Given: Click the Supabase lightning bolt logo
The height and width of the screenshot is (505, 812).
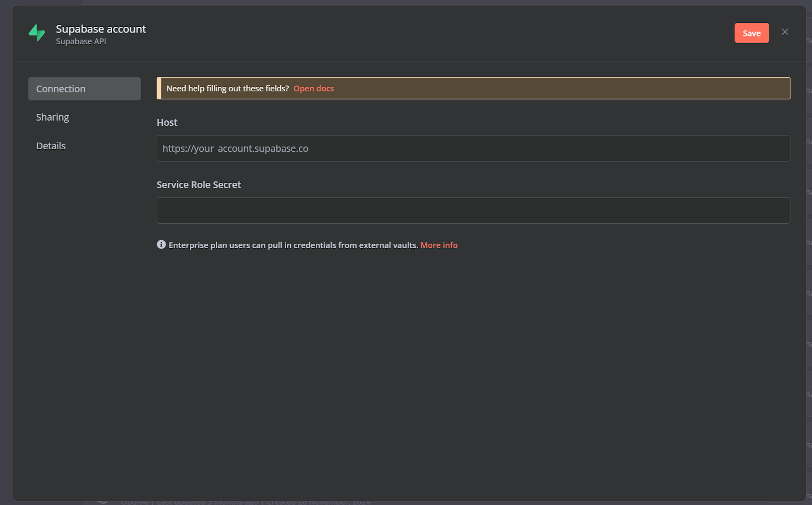Looking at the screenshot, I should pos(37,33).
